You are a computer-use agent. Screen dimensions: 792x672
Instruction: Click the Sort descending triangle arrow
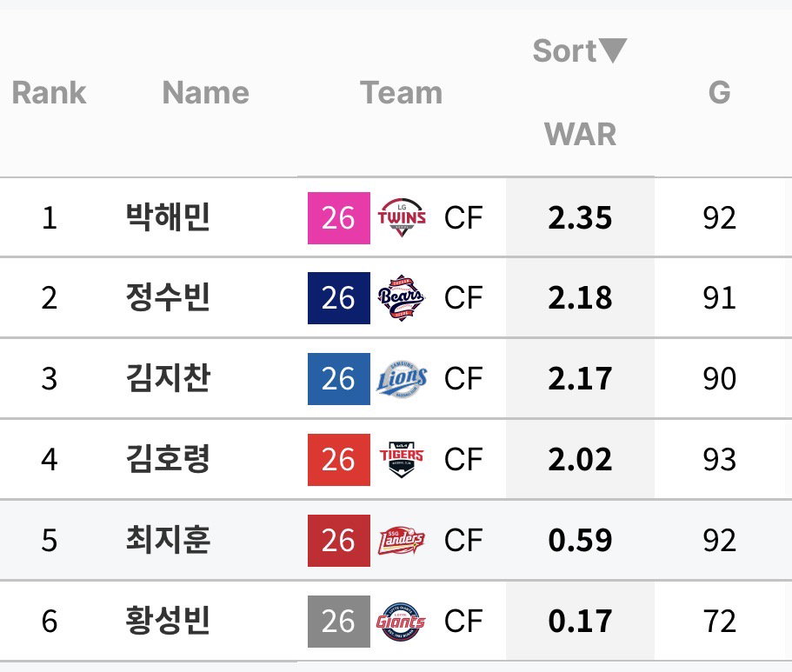(x=613, y=50)
